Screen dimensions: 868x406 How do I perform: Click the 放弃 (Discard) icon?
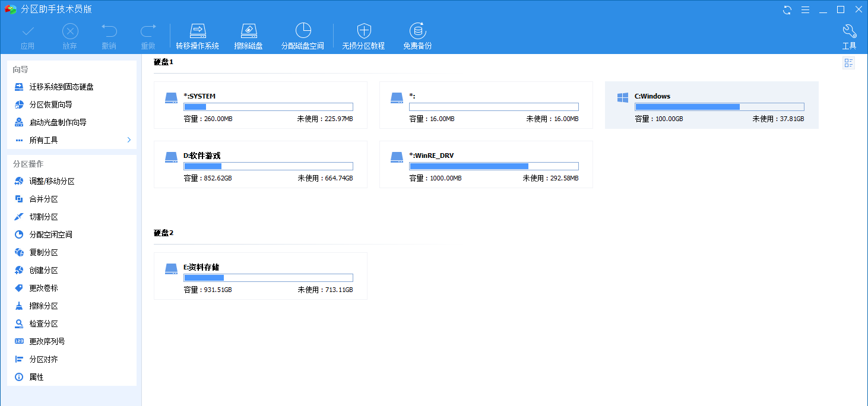tap(69, 31)
